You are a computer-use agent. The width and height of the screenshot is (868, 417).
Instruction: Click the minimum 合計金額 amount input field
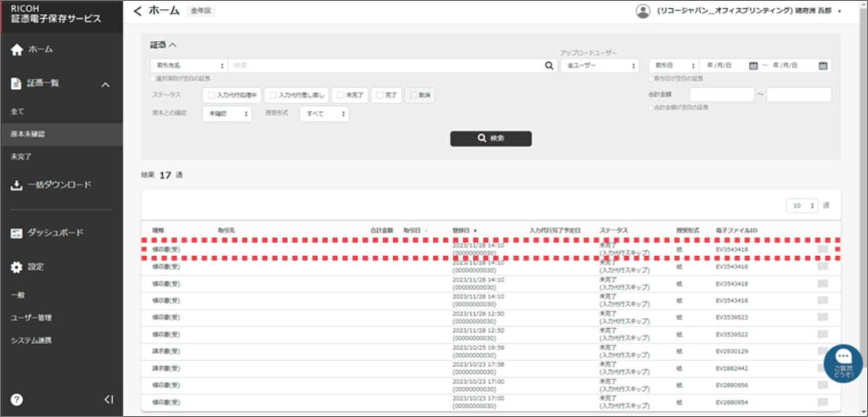[x=721, y=95]
